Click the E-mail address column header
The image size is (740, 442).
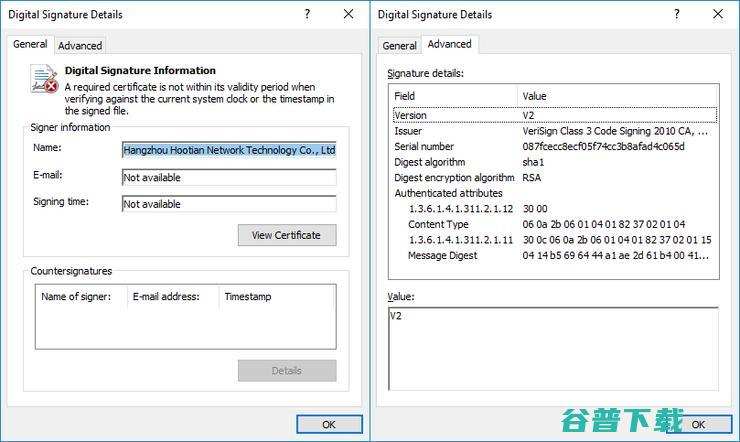(173, 297)
